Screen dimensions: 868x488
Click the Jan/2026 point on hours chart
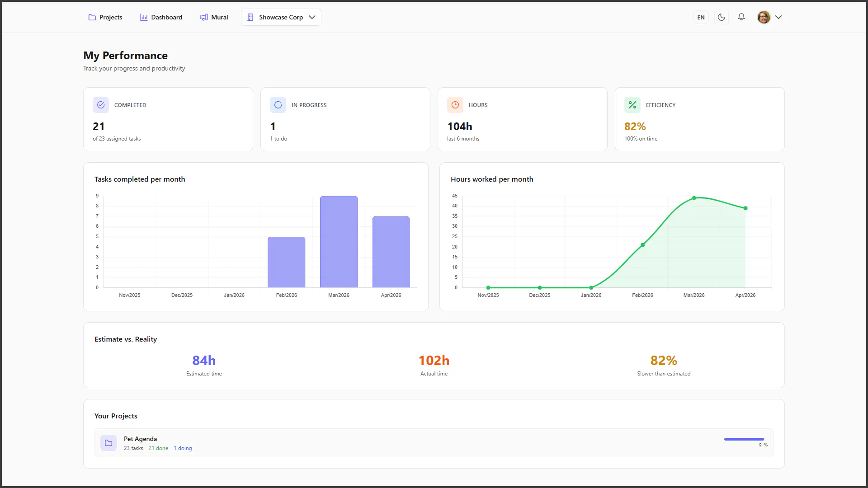591,287
